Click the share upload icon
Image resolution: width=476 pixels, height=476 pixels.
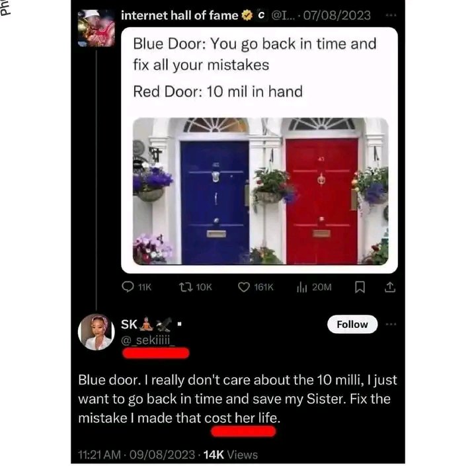click(390, 287)
